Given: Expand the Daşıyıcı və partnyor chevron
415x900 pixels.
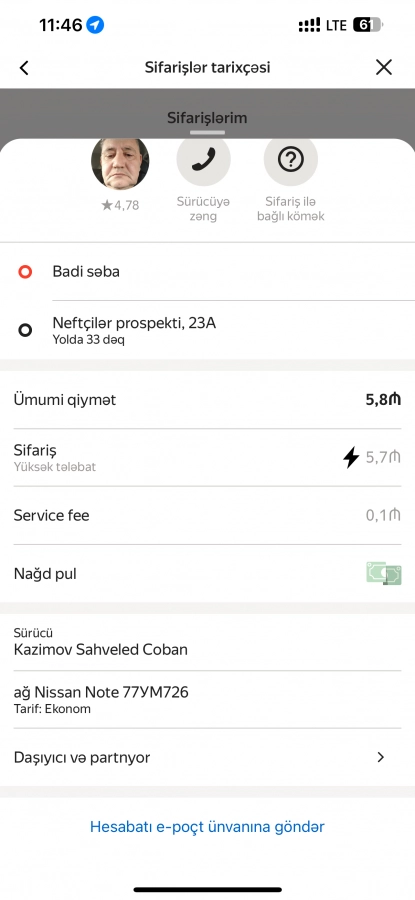Looking at the screenshot, I should coord(381,757).
